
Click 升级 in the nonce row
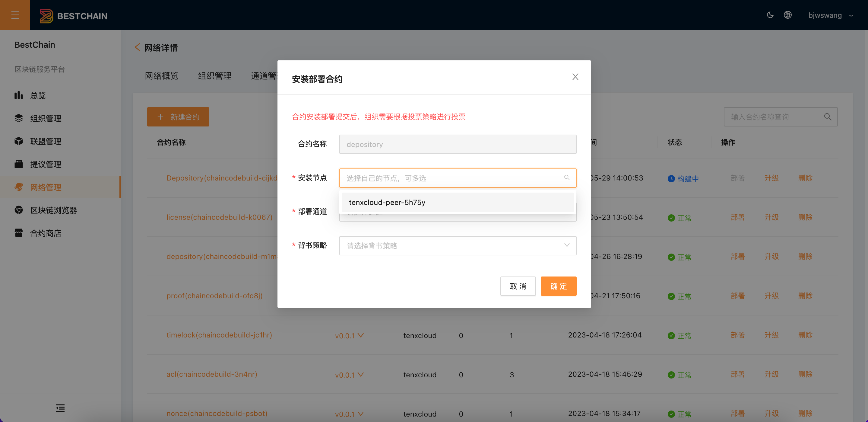pyautogui.click(x=771, y=414)
